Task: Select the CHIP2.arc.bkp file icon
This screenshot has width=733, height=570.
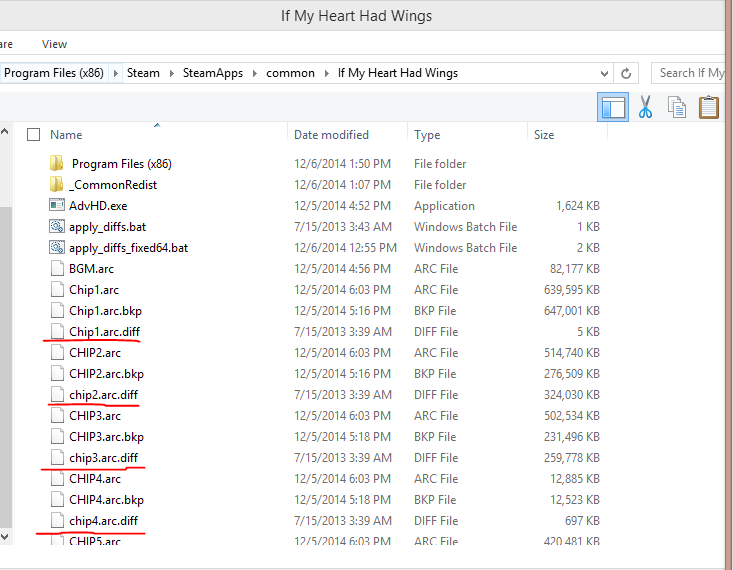Action: tap(57, 374)
